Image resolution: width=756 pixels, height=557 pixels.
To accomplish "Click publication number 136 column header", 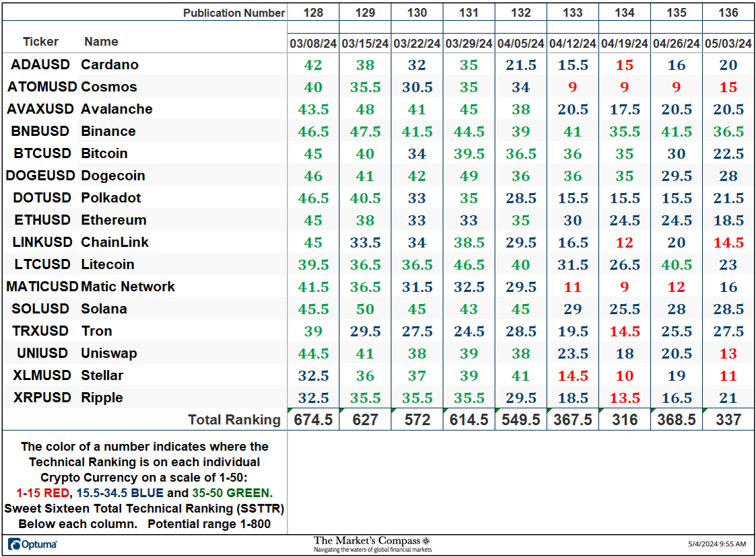I will coord(728,13).
